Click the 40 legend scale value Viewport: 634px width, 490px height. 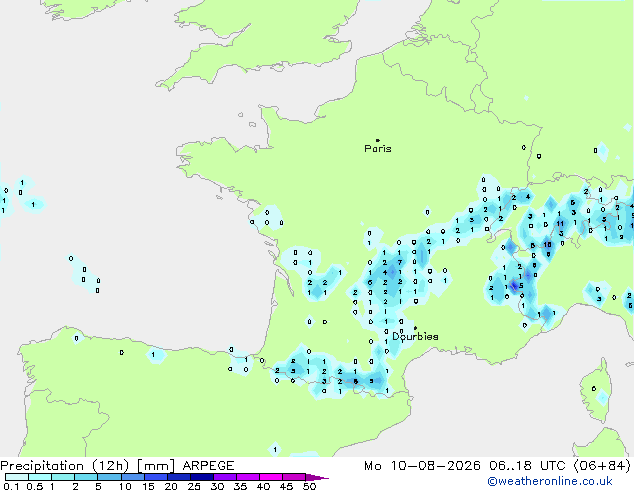(x=263, y=486)
